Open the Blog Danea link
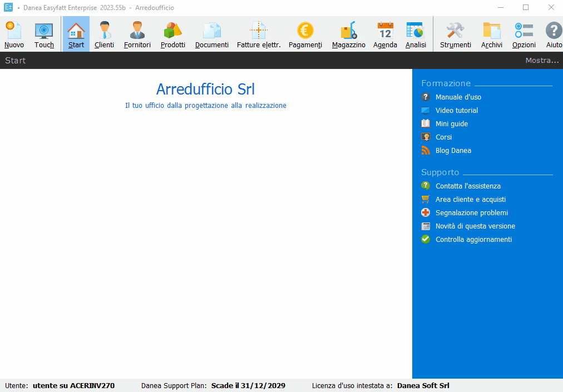563x392 pixels. tap(453, 151)
